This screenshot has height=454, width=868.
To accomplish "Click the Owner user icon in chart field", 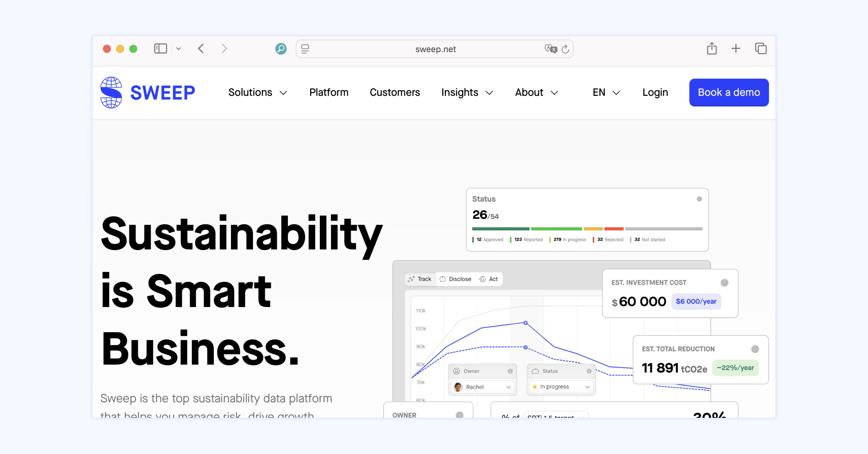I will 456,371.
